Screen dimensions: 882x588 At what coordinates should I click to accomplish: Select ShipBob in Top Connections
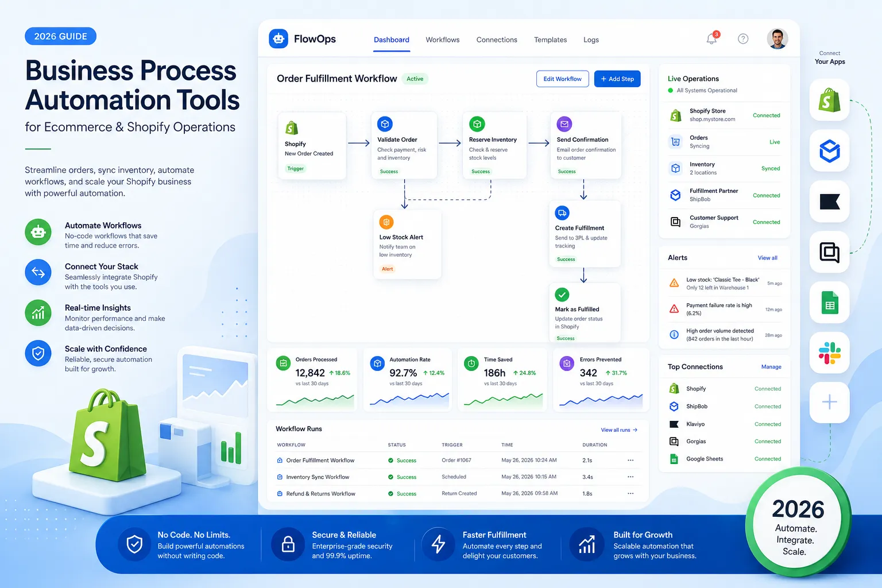pyautogui.click(x=725, y=407)
